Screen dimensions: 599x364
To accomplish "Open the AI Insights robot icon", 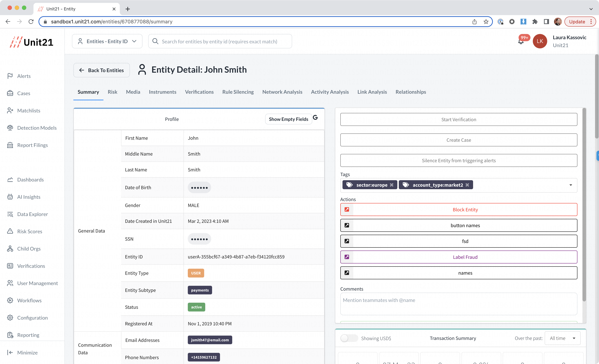I will [10, 197].
